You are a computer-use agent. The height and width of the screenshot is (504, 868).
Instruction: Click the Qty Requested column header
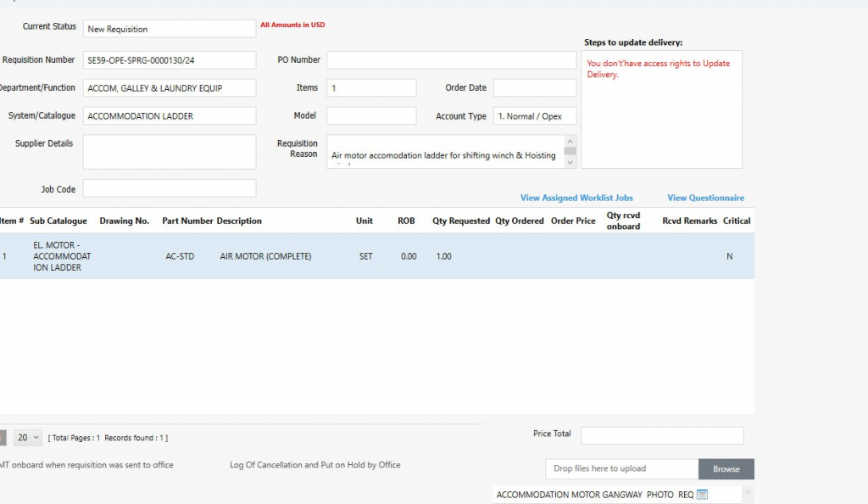(x=461, y=221)
